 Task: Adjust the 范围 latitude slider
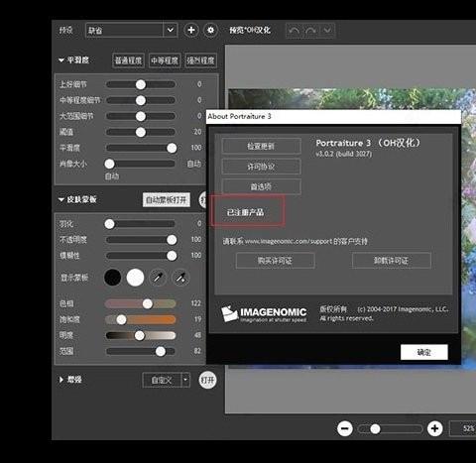click(x=141, y=351)
